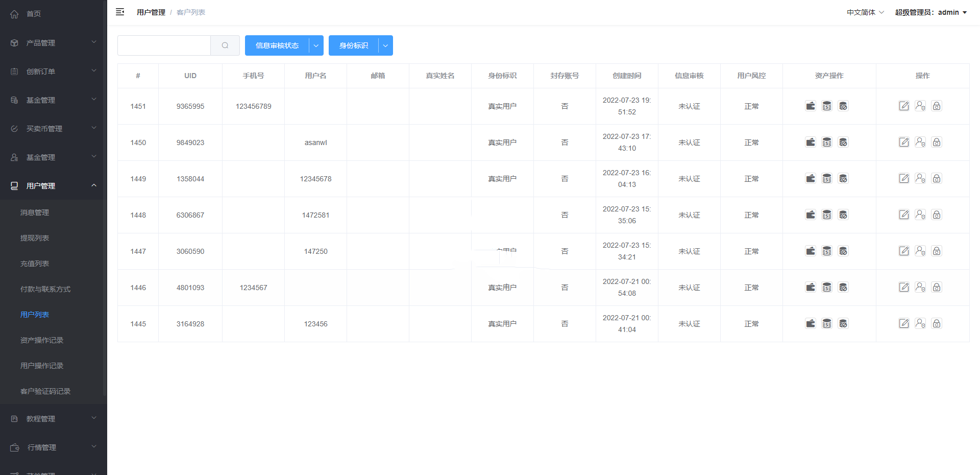This screenshot has width=980, height=475.
Task: Click the lock reset icon for user 1446
Action: click(x=937, y=288)
